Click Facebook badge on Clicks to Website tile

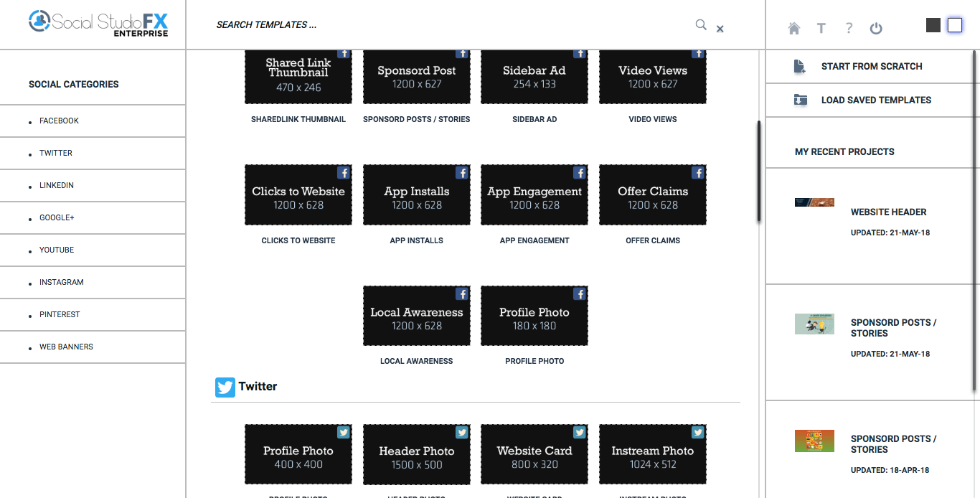coord(344,173)
